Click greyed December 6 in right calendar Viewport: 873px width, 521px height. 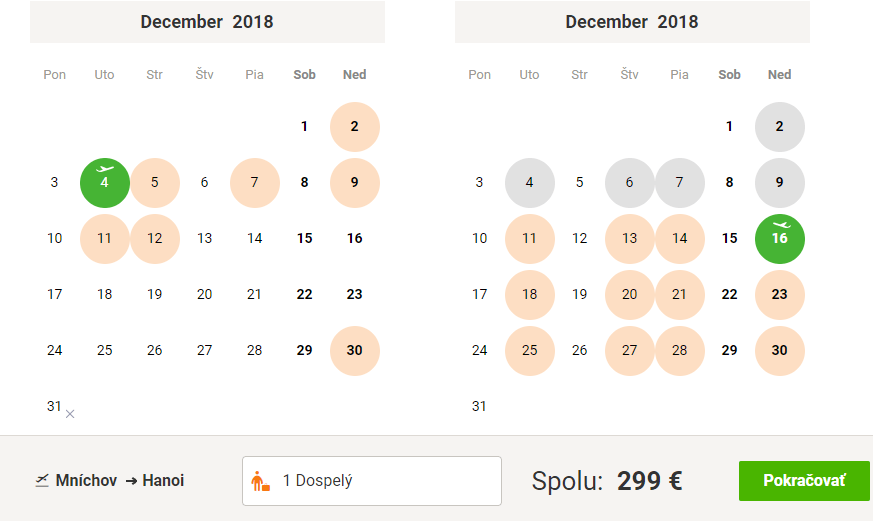pos(630,183)
